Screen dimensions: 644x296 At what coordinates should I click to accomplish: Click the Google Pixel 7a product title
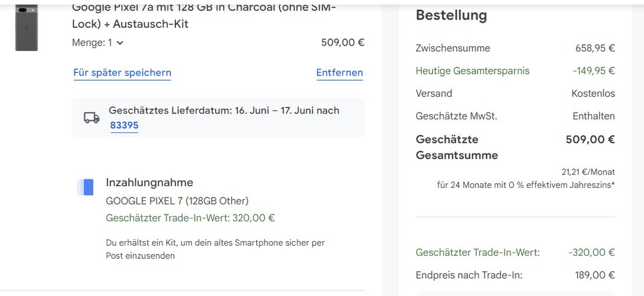pyautogui.click(x=204, y=15)
